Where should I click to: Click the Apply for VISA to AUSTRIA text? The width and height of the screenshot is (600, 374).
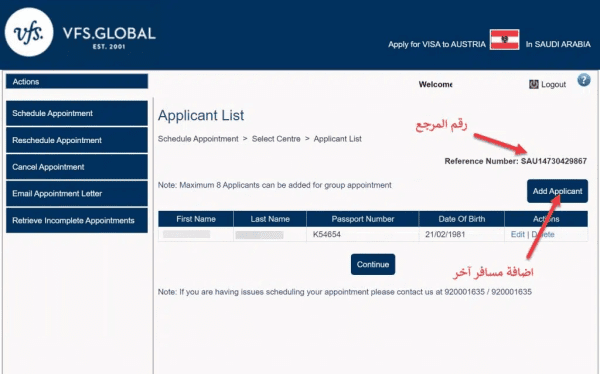(x=437, y=44)
